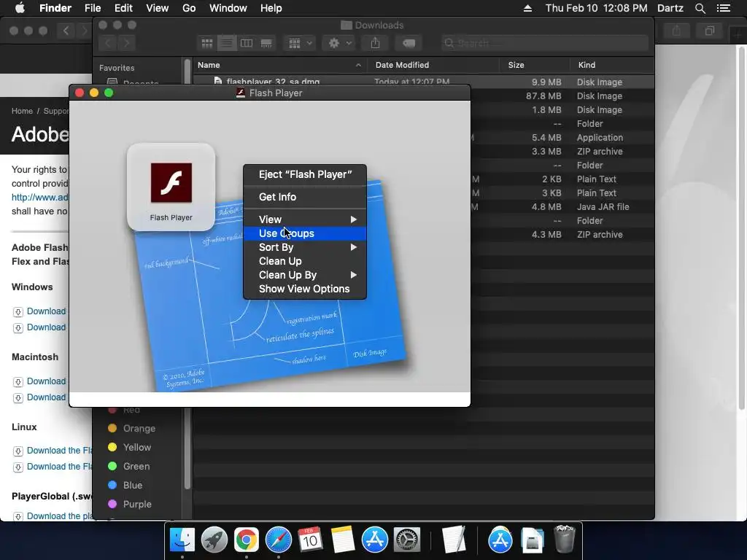
Task: Open App Store from the Dock
Action: pos(374,540)
